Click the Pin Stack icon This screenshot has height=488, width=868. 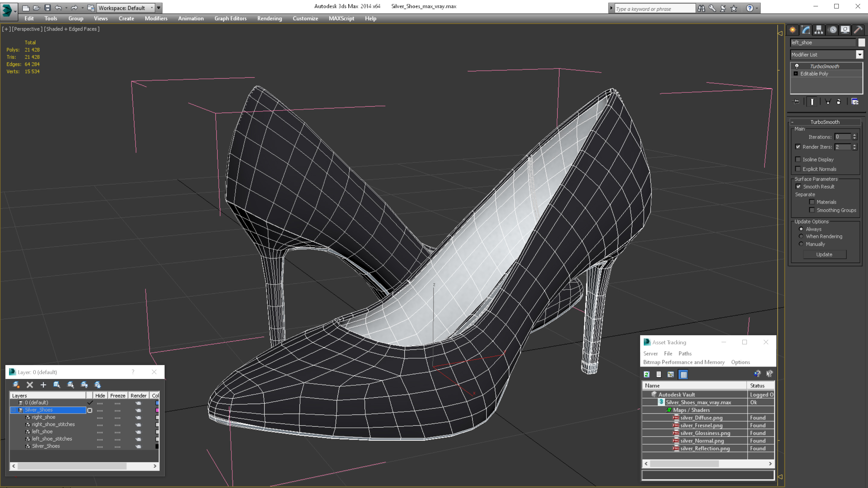click(x=796, y=102)
